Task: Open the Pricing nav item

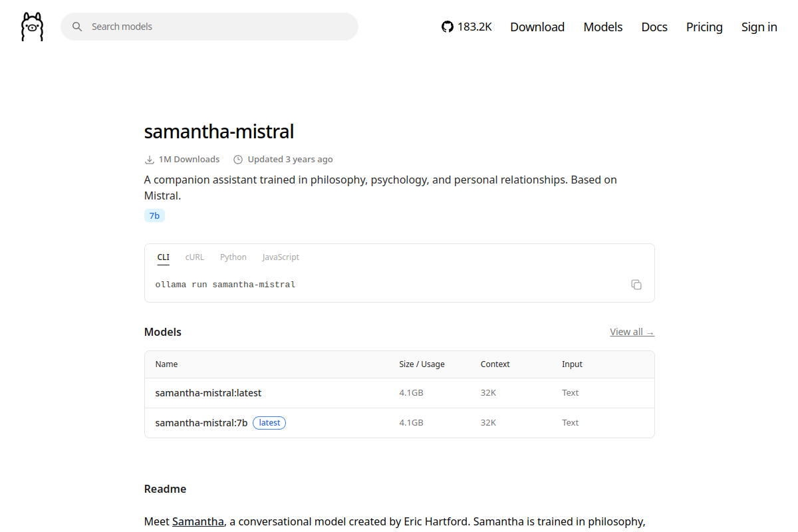Action: (x=704, y=27)
